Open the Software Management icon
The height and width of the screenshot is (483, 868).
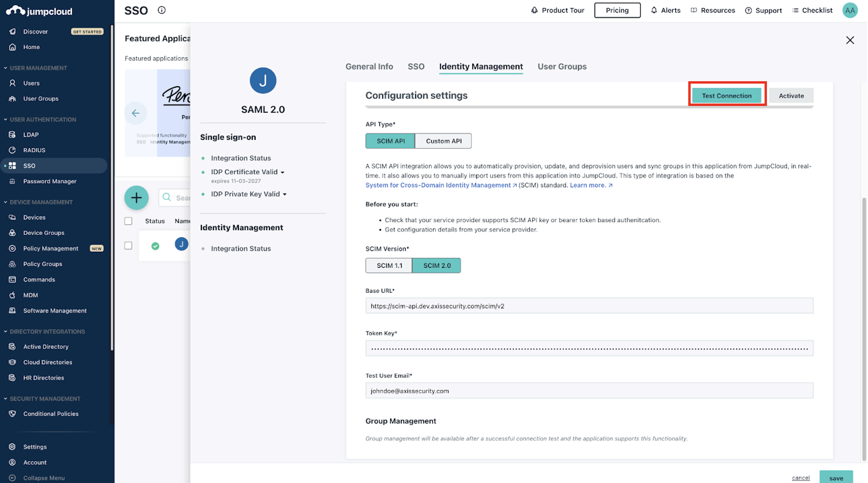tap(12, 311)
